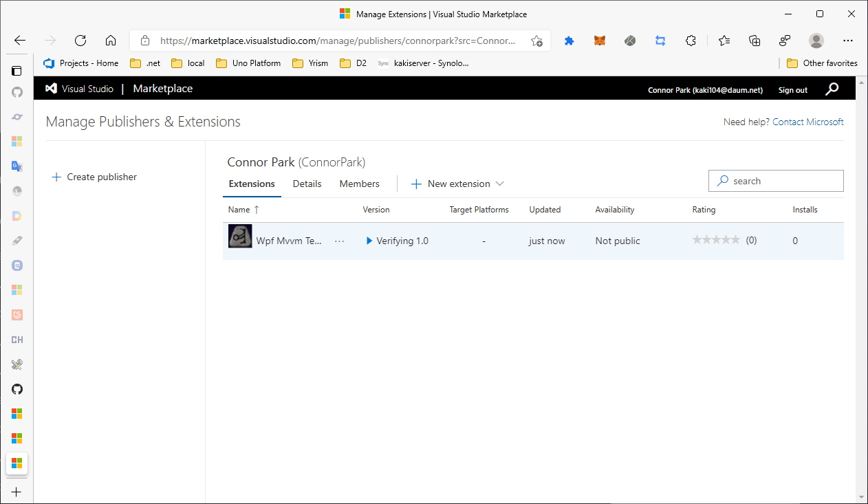
Task: Open the blue puzzle-piece extension
Action: [569, 41]
